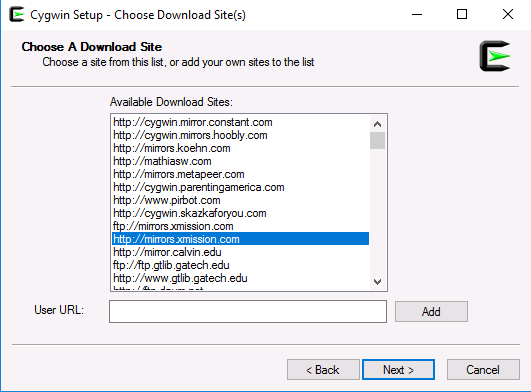Viewport: 531px width, 392px height.
Task: Cancel the Cygwin setup
Action: 483,370
